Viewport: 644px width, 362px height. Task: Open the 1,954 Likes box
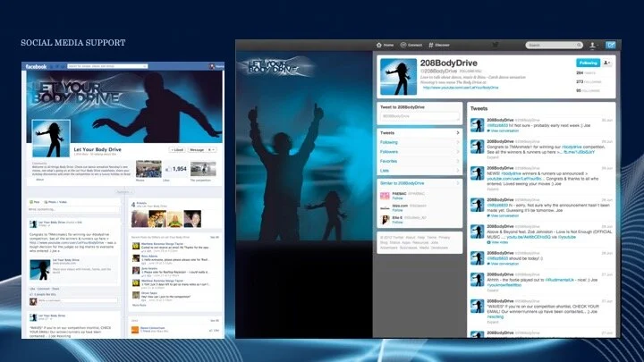[176, 169]
